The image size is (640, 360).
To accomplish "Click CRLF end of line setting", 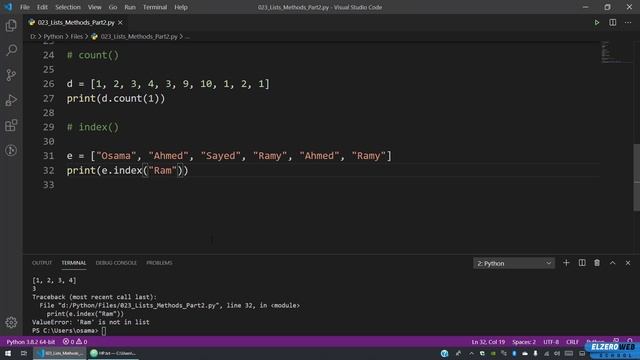I will 572,342.
